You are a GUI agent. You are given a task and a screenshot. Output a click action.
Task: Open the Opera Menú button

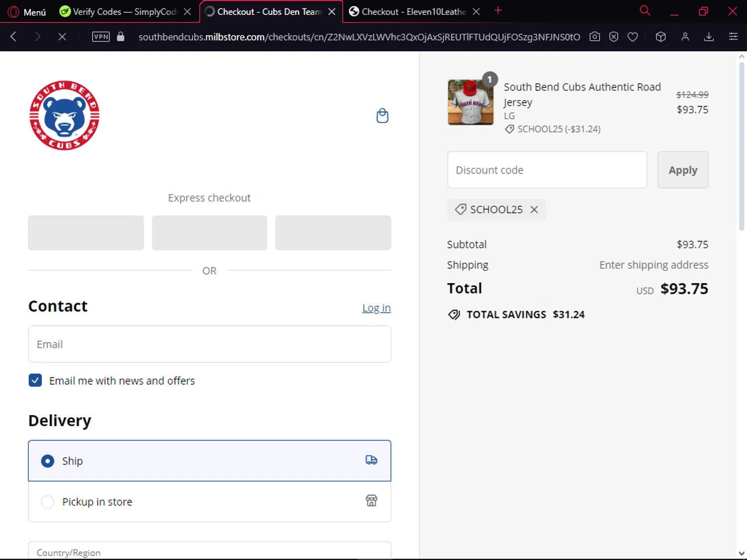coord(27,11)
